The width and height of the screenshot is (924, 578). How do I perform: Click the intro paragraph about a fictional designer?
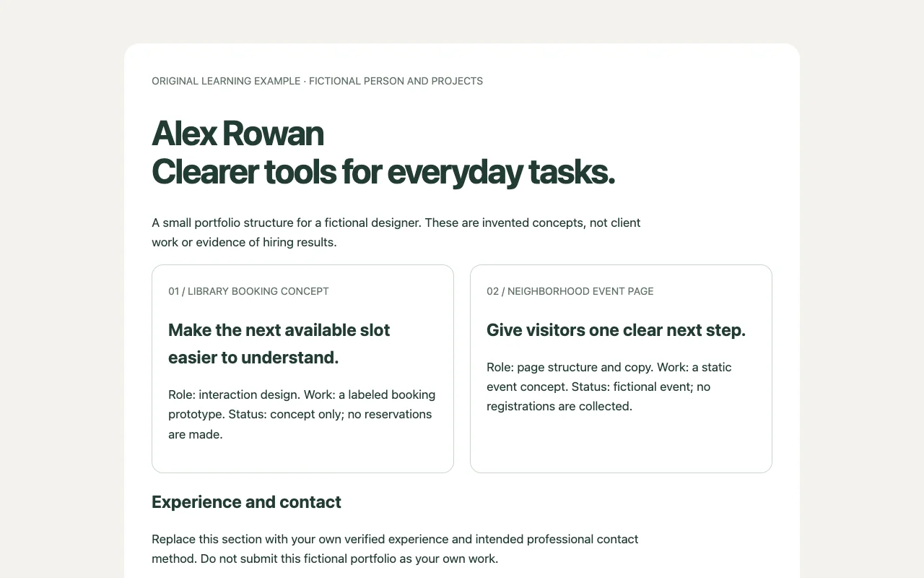396,233
